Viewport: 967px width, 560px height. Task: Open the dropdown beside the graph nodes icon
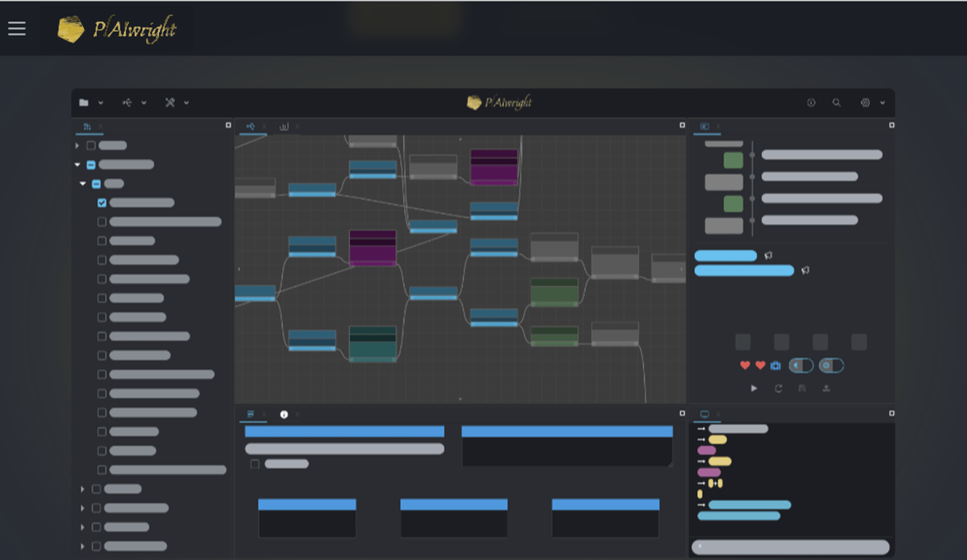[144, 103]
